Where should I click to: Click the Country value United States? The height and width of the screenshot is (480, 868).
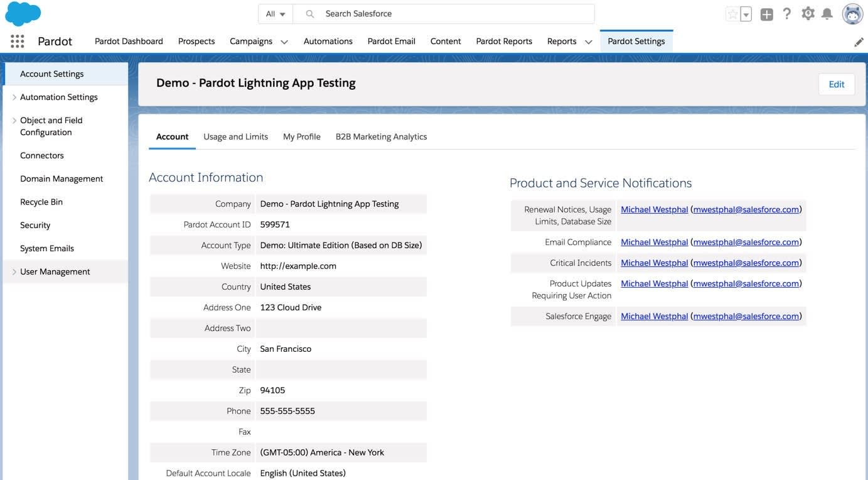(286, 287)
